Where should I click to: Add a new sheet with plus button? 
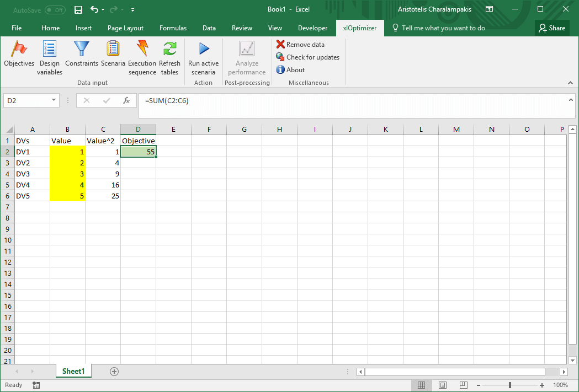pos(114,372)
